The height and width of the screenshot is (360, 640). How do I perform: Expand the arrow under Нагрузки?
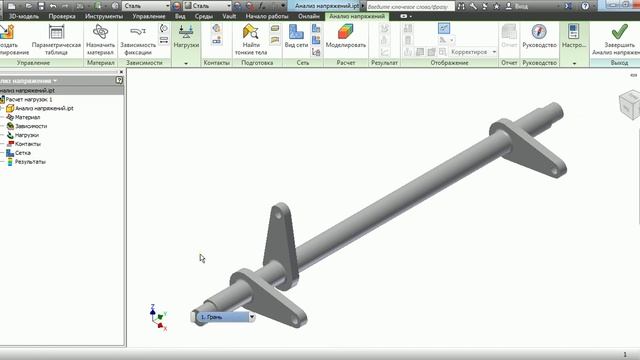(x=186, y=63)
